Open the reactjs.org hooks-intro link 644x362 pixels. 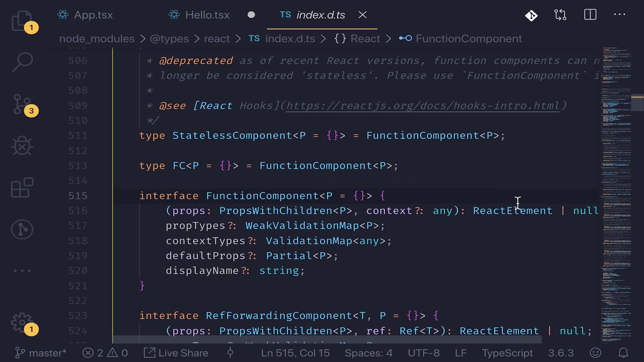click(422, 106)
